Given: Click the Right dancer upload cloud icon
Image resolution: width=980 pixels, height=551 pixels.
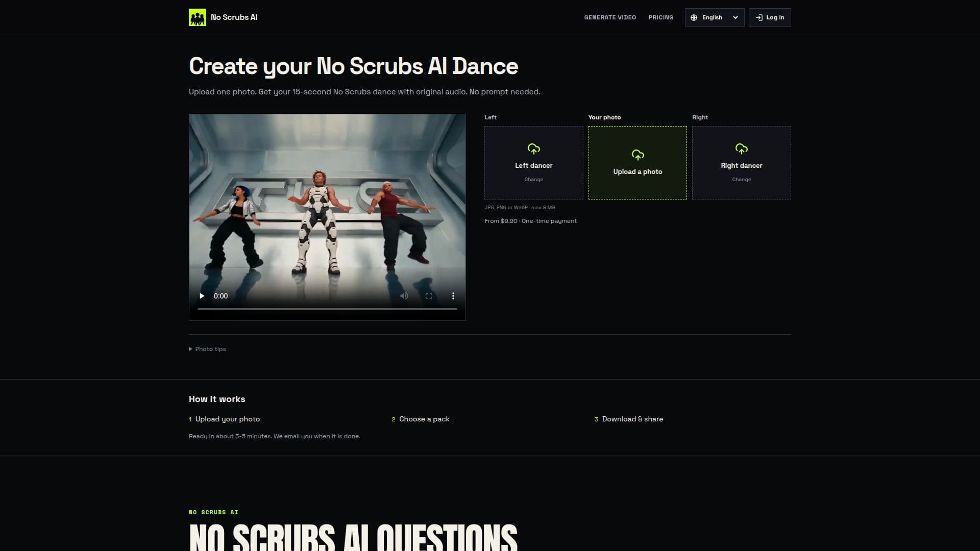Looking at the screenshot, I should 741,148.
